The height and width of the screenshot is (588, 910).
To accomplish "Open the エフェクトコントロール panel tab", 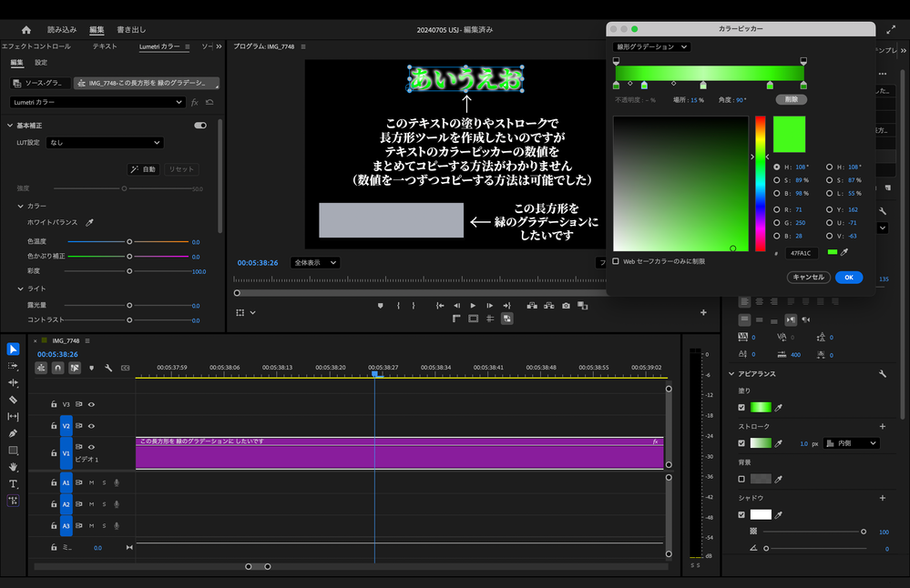I will click(x=36, y=46).
